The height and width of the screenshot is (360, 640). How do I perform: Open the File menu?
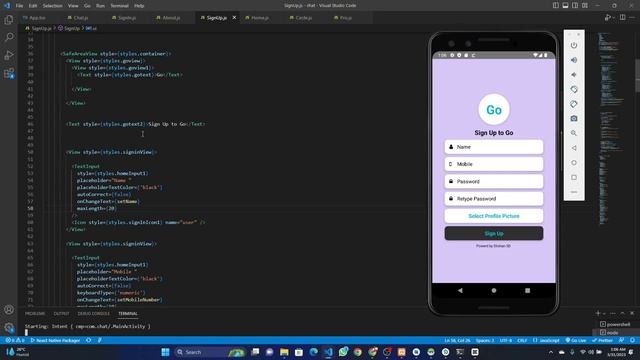[19, 6]
